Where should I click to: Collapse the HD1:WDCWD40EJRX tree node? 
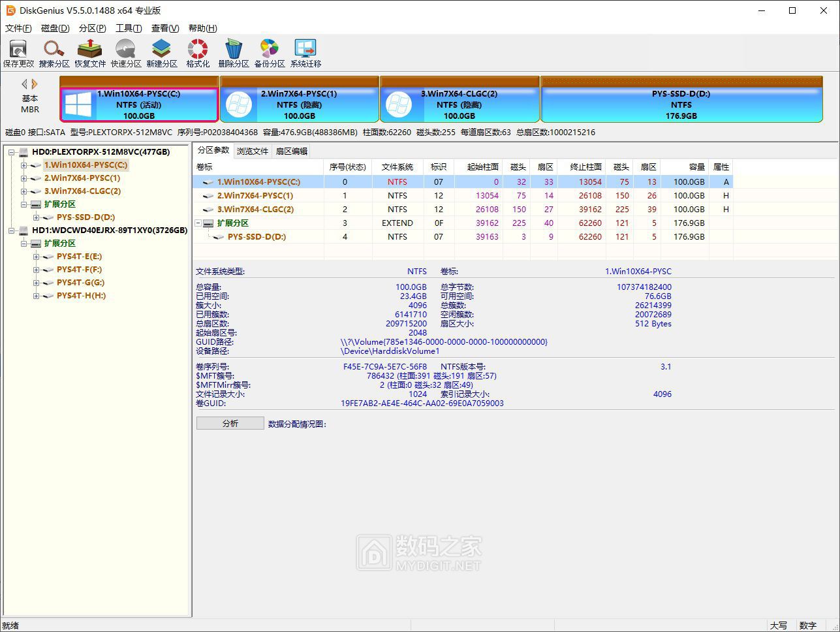point(12,230)
